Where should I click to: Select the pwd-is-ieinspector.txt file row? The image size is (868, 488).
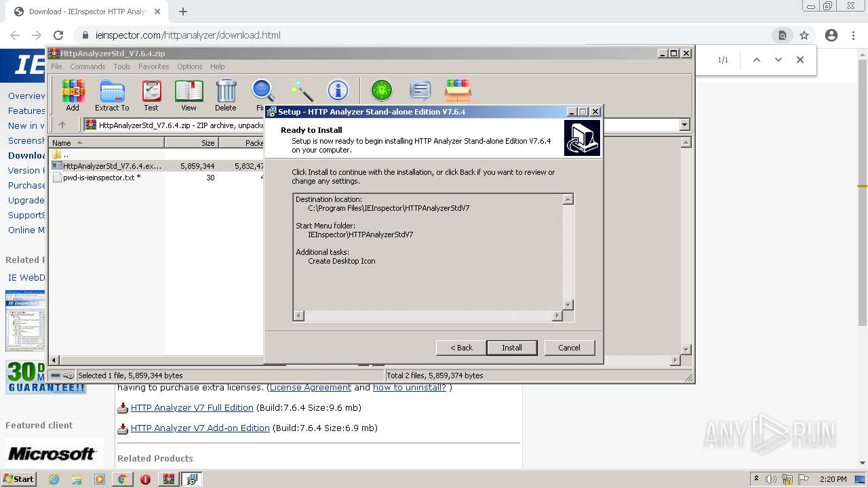(x=156, y=178)
